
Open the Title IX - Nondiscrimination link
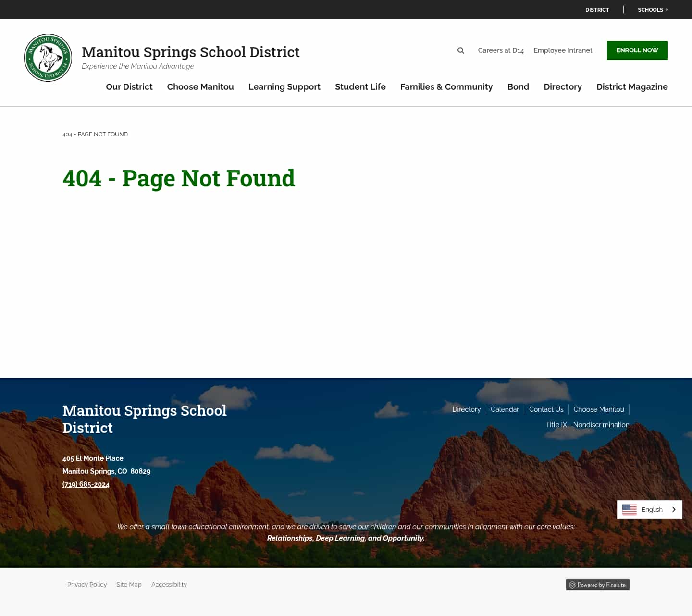click(587, 425)
